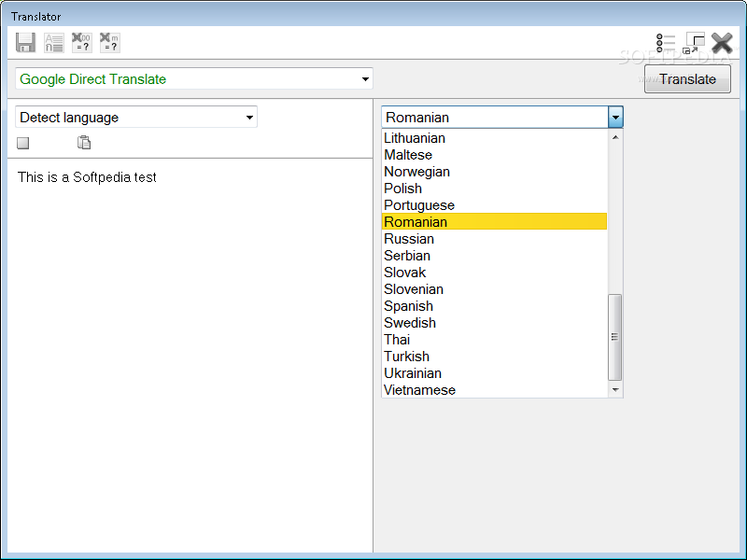Select Turkish from the language list
Screen dimensions: 747x560
495,357
